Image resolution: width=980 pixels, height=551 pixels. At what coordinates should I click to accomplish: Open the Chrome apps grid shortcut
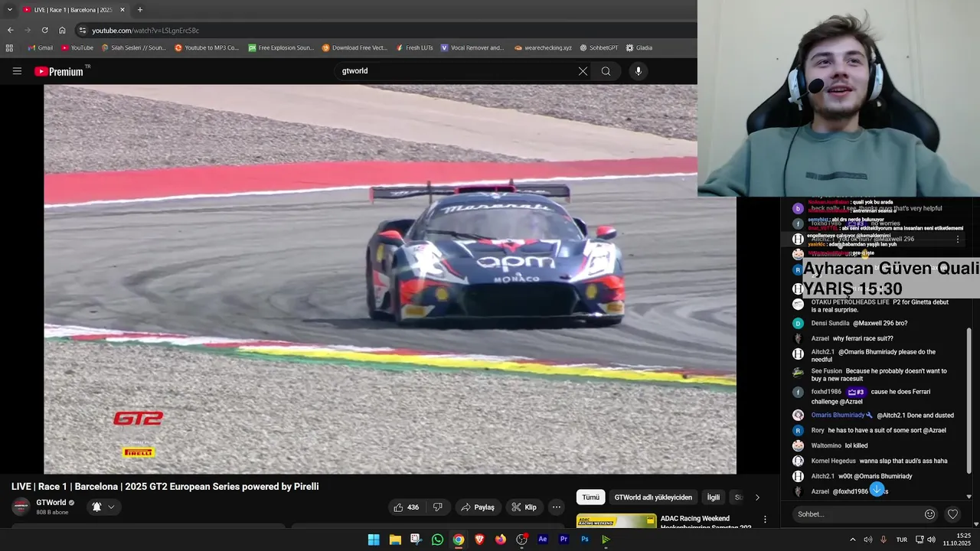point(9,47)
